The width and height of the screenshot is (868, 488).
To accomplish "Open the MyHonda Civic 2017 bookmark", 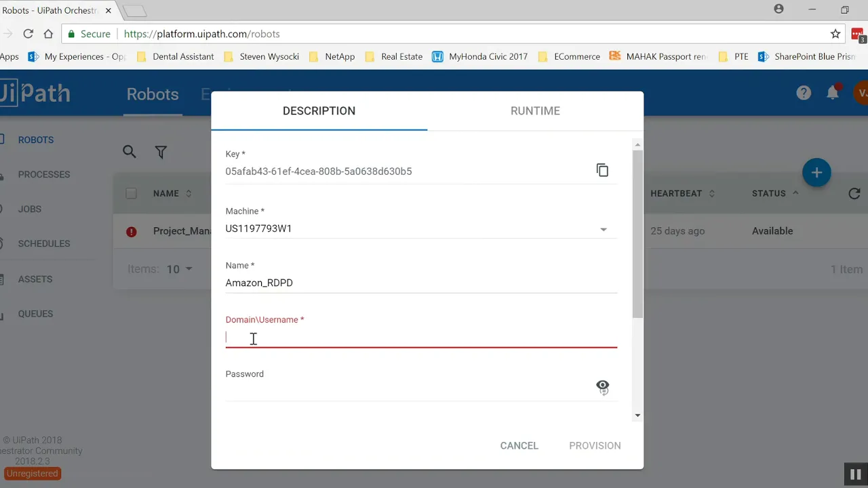I will click(x=480, y=56).
